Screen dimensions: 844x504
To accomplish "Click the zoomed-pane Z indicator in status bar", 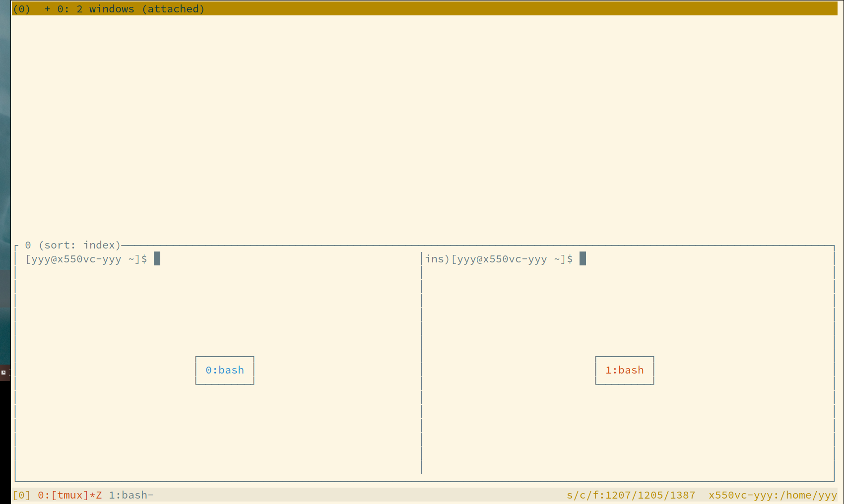I will 98,495.
